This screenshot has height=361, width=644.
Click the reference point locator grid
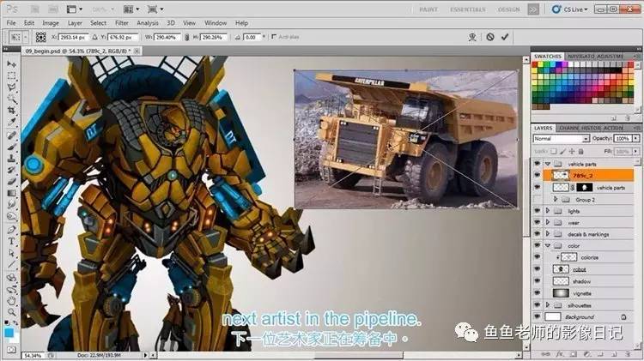[x=40, y=37]
